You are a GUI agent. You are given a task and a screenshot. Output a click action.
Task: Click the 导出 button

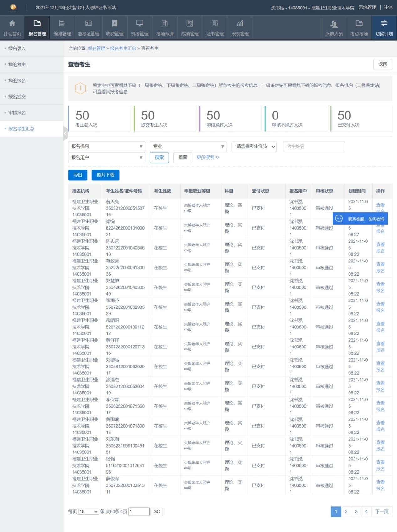coord(78,175)
